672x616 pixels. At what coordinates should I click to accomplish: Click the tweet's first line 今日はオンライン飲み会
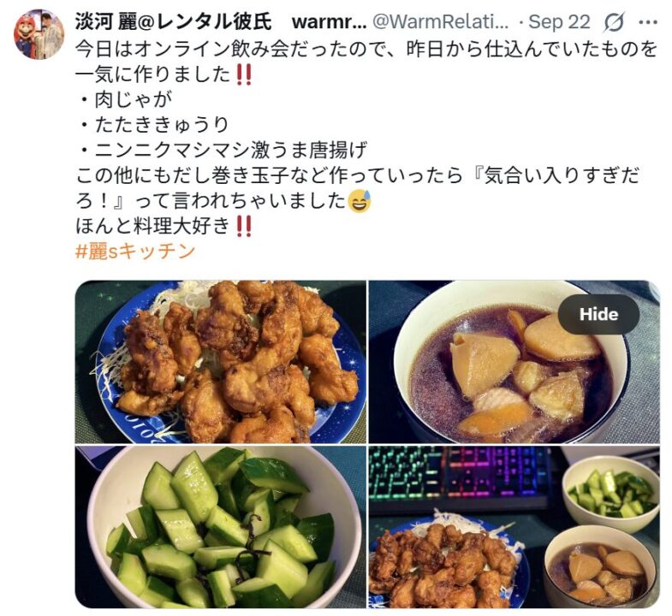(366, 50)
